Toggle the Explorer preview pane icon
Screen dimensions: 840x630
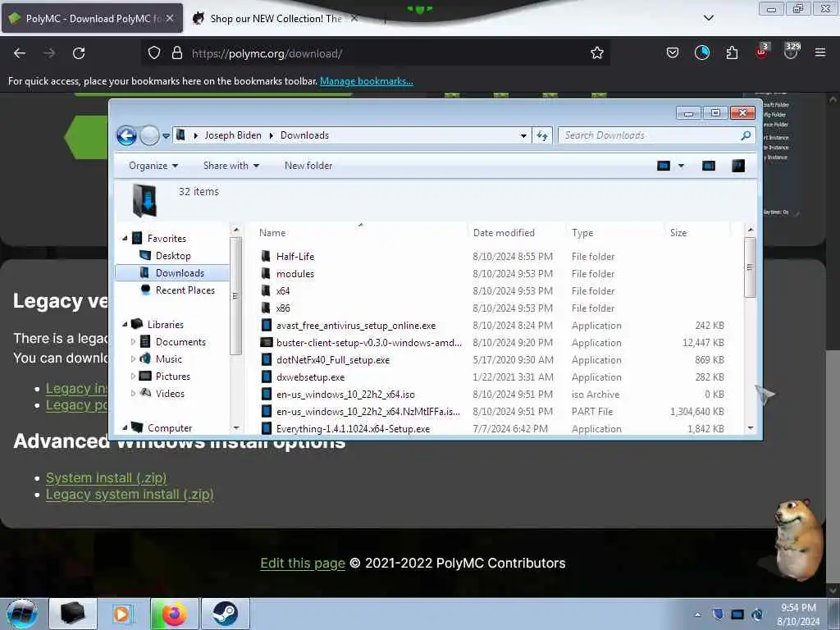[708, 166]
